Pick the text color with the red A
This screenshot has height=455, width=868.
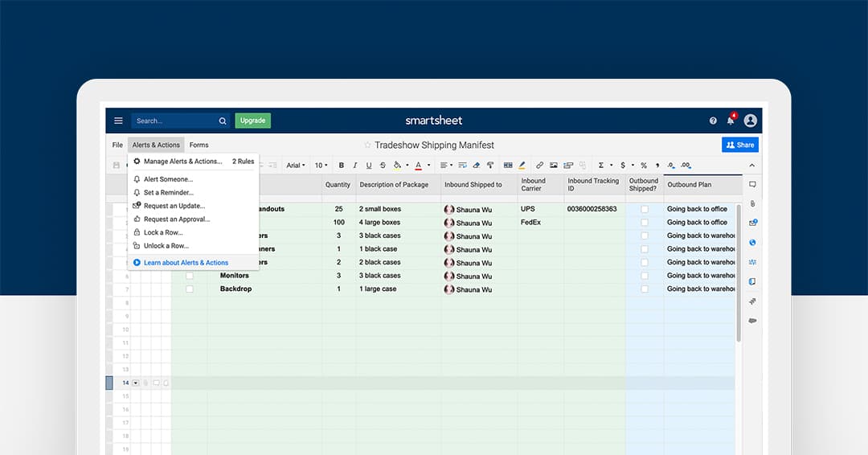419,166
